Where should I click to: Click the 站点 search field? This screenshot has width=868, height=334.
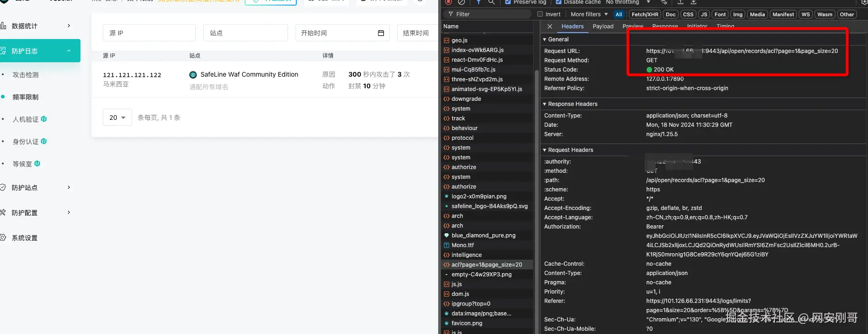point(246,33)
